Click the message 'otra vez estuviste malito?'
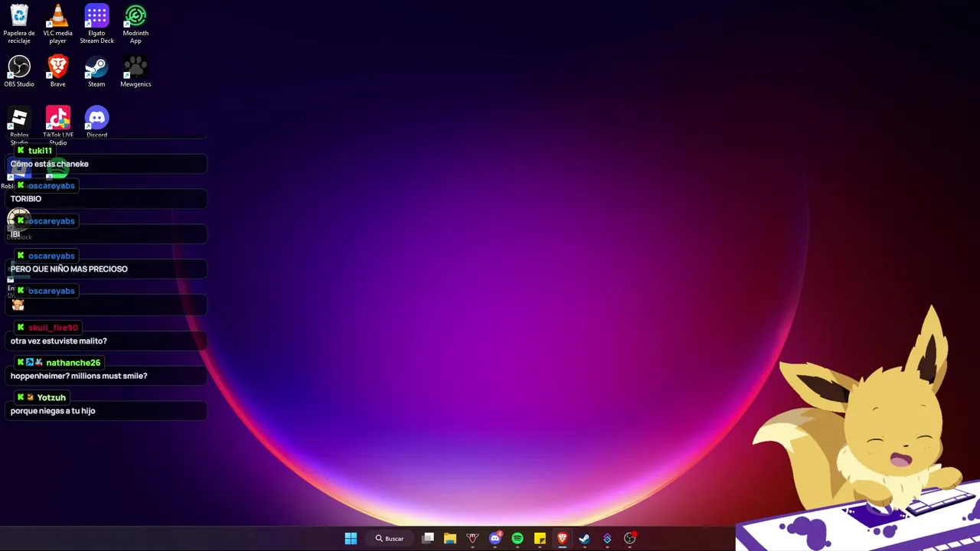This screenshot has width=980, height=551. tap(59, 341)
